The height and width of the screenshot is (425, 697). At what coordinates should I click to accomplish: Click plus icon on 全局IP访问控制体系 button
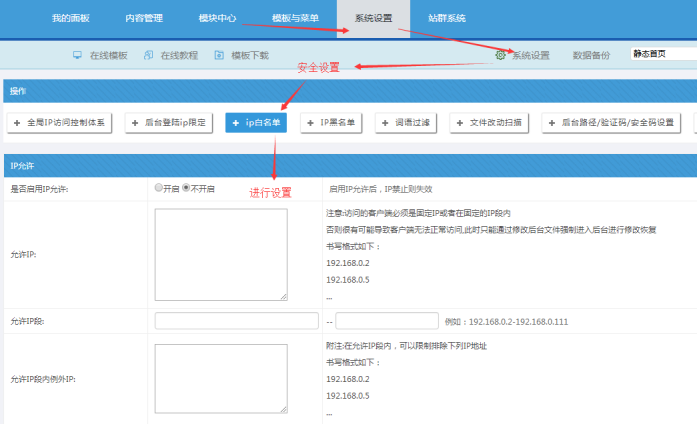pos(18,122)
